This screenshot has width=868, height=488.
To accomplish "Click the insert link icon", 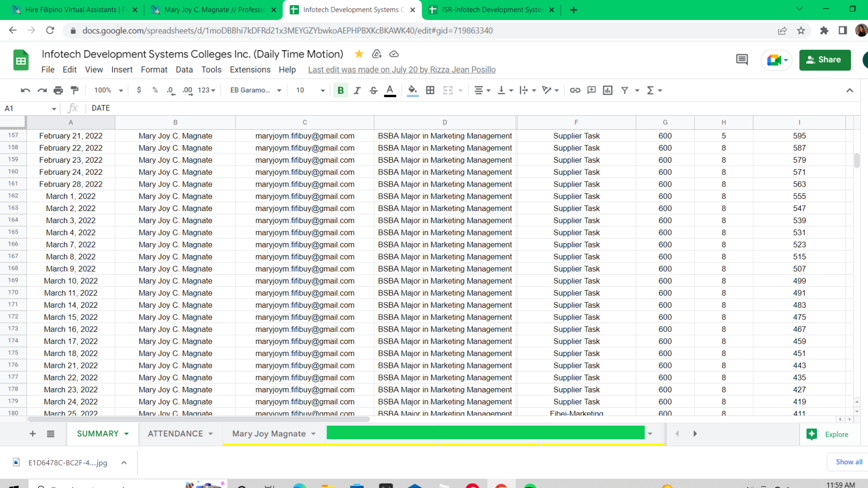I will tap(575, 90).
